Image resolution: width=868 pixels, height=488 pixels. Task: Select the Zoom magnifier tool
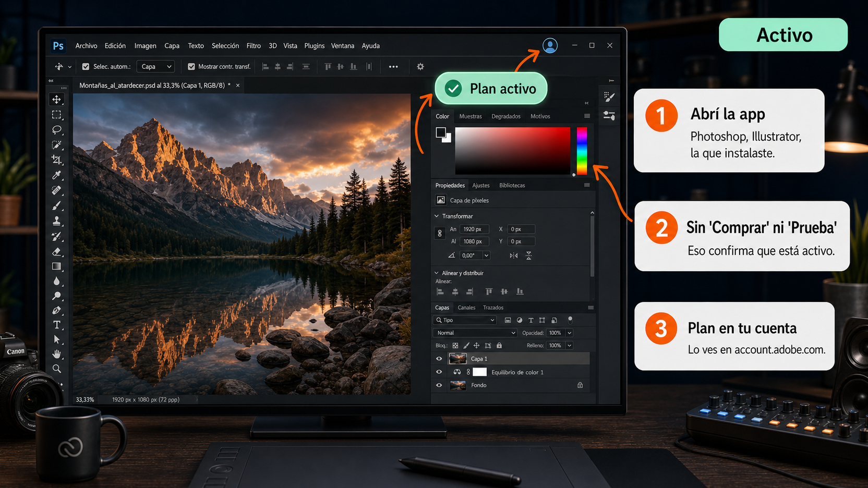57,369
